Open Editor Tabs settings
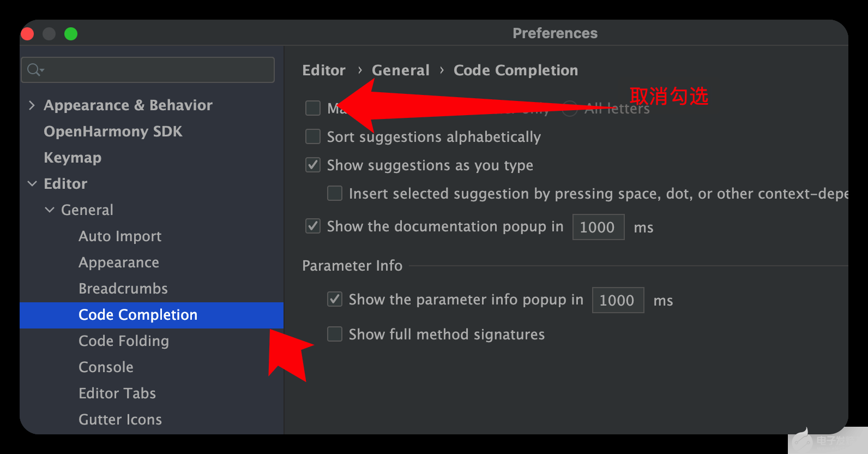This screenshot has width=868, height=454. point(117,393)
